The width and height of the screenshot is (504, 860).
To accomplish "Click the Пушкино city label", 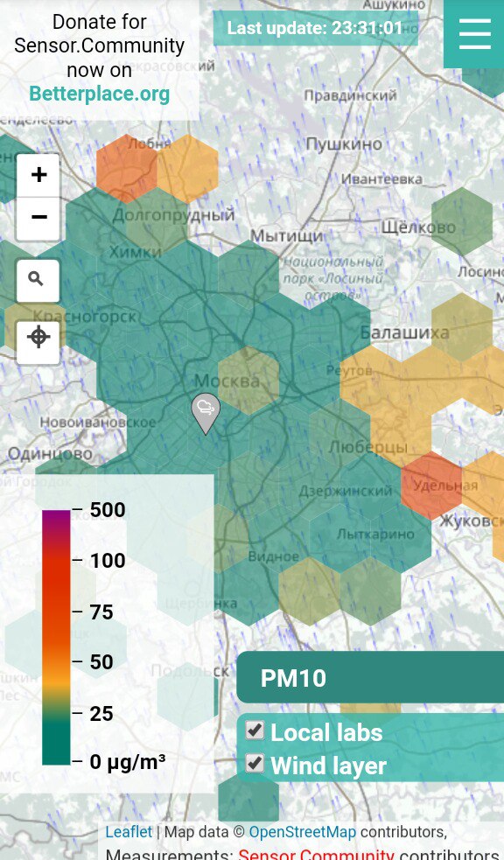I will (x=344, y=143).
